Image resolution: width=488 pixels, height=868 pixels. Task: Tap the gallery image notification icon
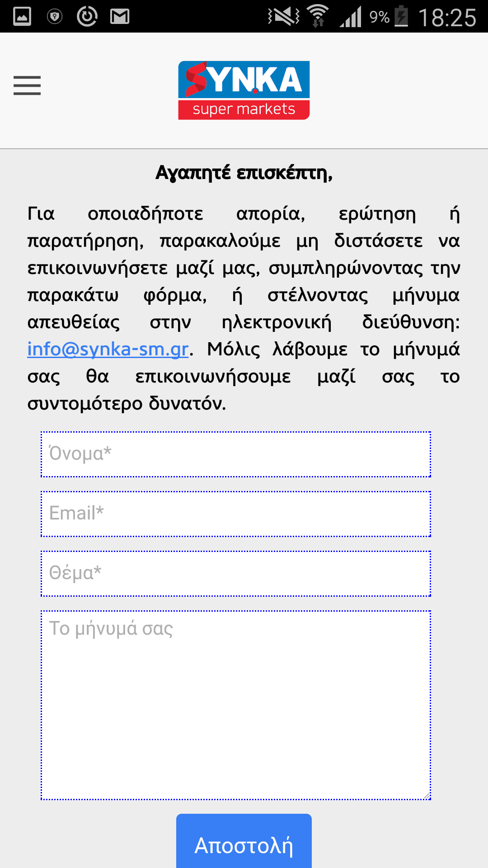[22, 17]
